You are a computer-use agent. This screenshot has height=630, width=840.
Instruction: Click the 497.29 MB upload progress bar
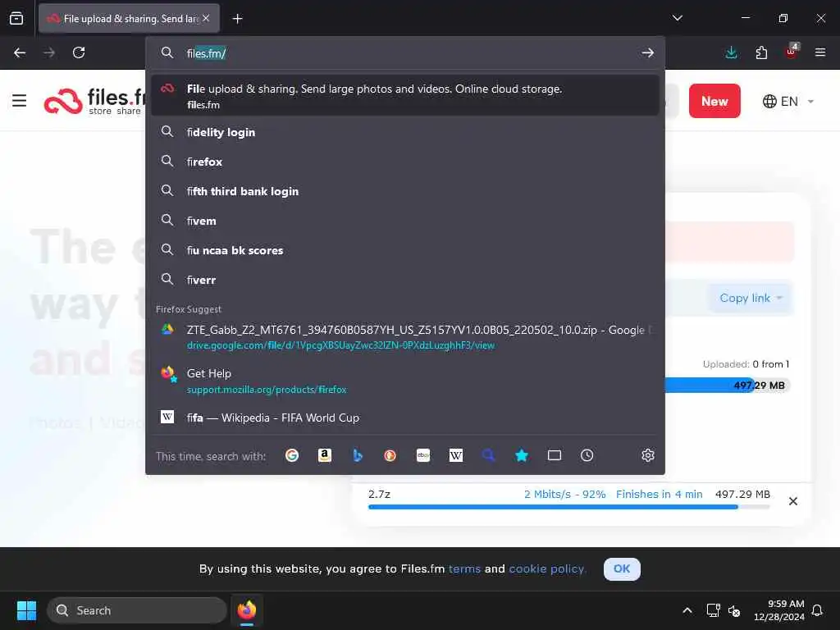click(728, 386)
